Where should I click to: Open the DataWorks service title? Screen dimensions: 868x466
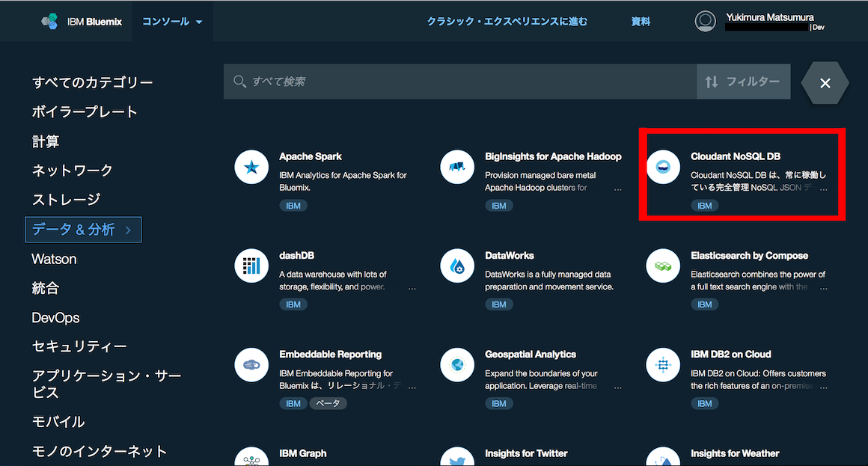point(510,256)
